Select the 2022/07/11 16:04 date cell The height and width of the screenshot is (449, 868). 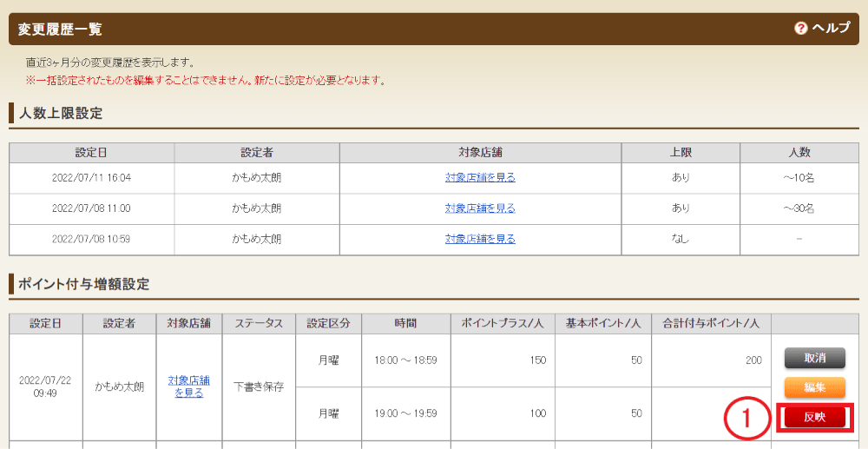[x=91, y=178]
